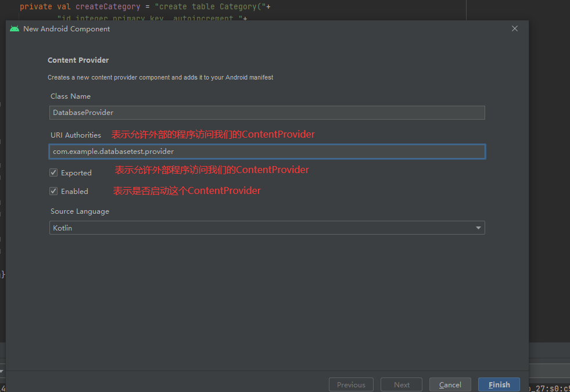The image size is (570, 392).
Task: Click the Android logo in dialog title
Action: [15, 28]
